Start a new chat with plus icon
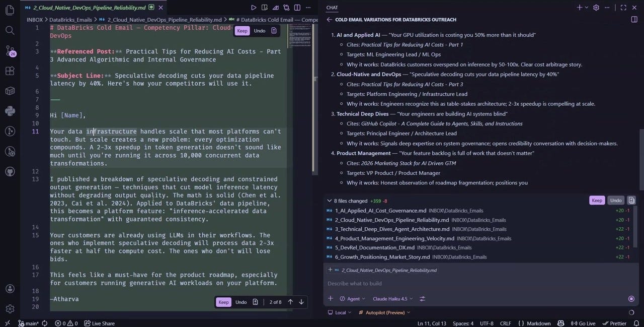The image size is (644, 327). [580, 8]
